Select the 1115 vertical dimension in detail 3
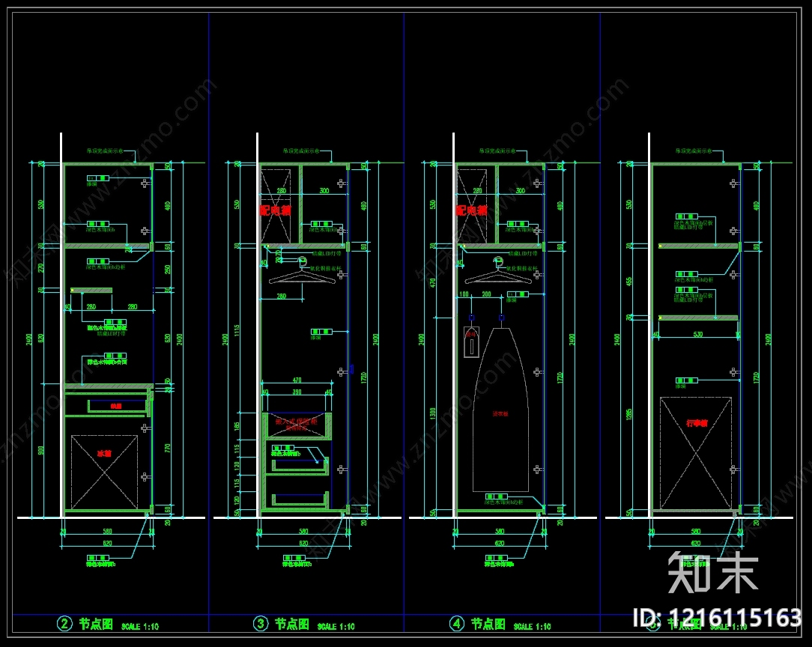The image size is (812, 647). click(x=237, y=330)
